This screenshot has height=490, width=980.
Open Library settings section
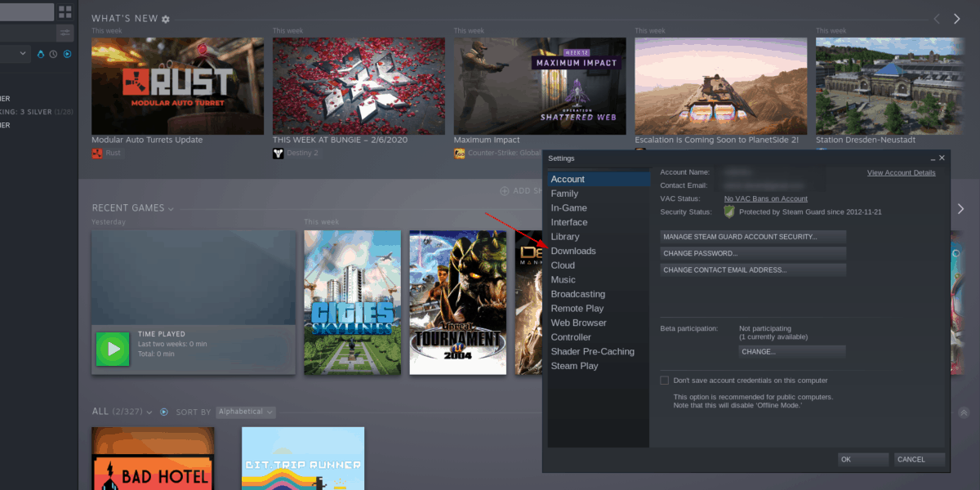[599, 237]
